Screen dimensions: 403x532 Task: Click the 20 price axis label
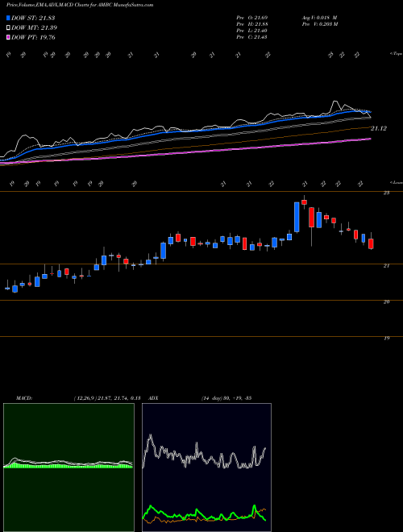pyautogui.click(x=386, y=301)
